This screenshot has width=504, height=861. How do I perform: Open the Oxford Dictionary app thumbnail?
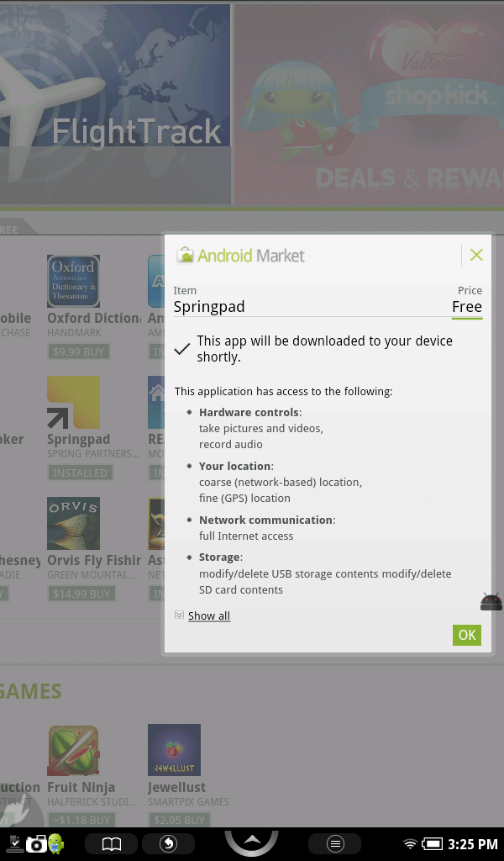pos(73,282)
